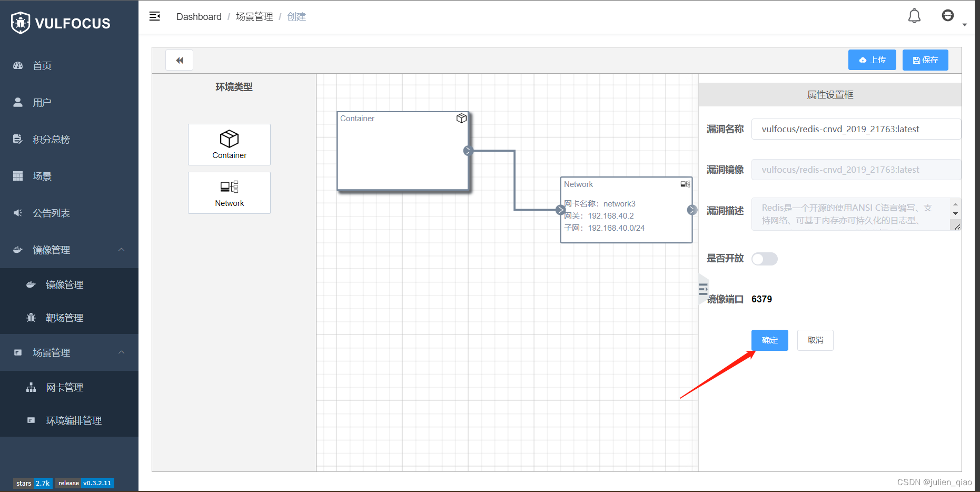Click the network icon on Network node
The width and height of the screenshot is (980, 492).
tap(685, 184)
